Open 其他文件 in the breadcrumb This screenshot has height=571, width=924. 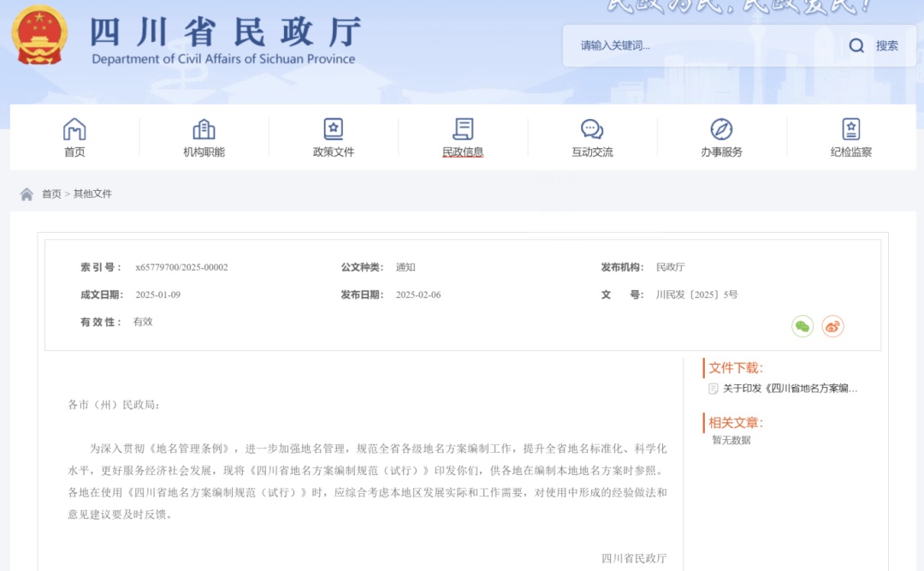[91, 193]
